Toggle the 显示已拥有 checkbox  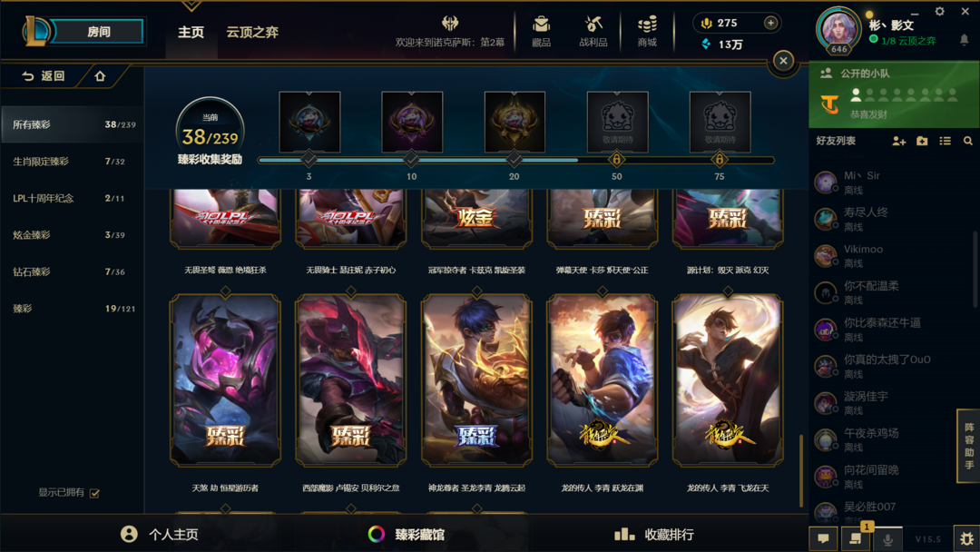click(x=94, y=493)
